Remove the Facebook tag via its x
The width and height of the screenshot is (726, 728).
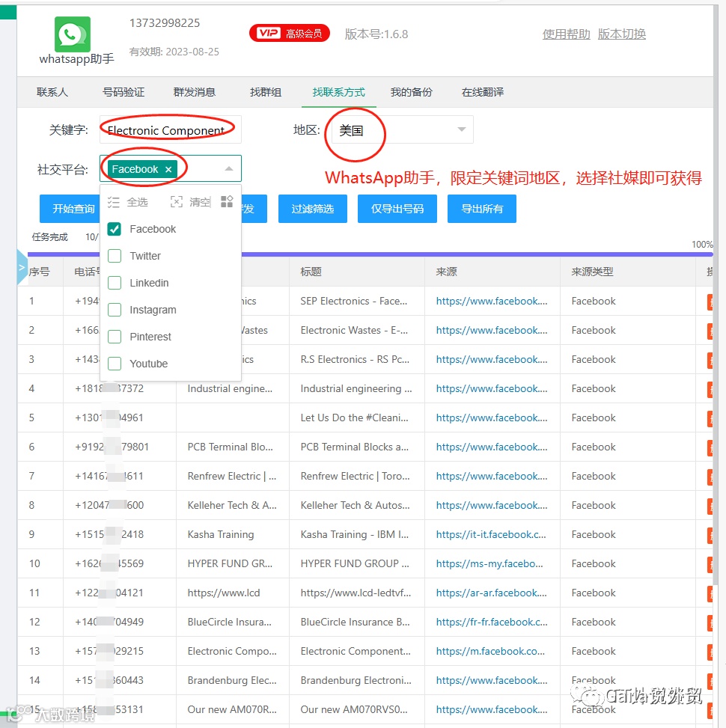tap(169, 170)
